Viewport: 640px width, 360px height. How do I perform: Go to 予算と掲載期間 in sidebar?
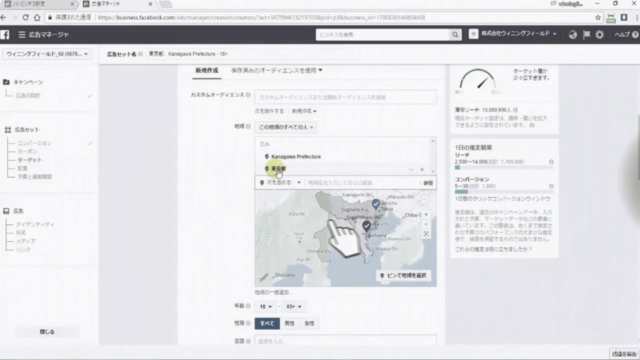35,177
